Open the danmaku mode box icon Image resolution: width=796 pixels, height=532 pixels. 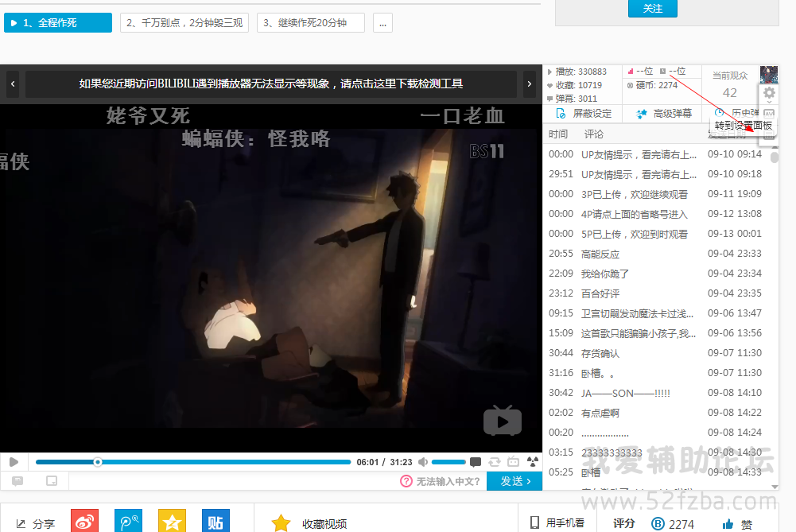51,481
